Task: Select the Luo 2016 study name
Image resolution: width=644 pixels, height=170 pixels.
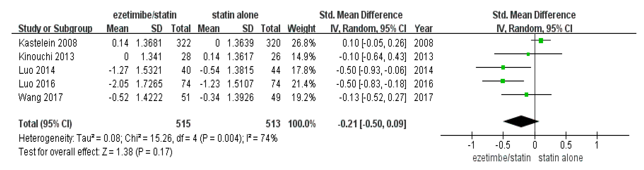Action: tap(37, 84)
